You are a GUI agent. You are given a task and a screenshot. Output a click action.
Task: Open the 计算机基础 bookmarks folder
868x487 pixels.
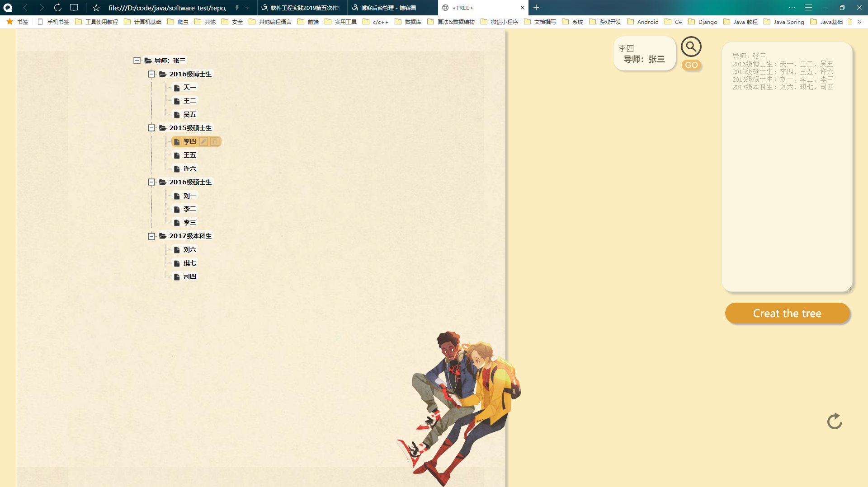143,22
